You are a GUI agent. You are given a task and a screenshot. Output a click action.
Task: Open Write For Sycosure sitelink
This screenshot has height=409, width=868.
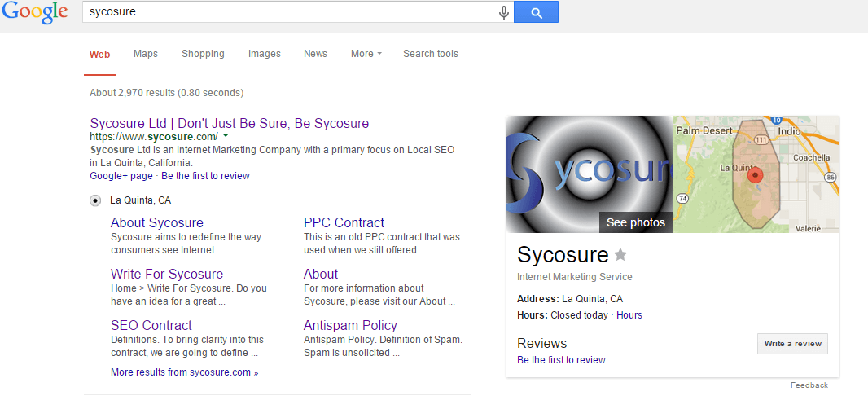click(167, 275)
